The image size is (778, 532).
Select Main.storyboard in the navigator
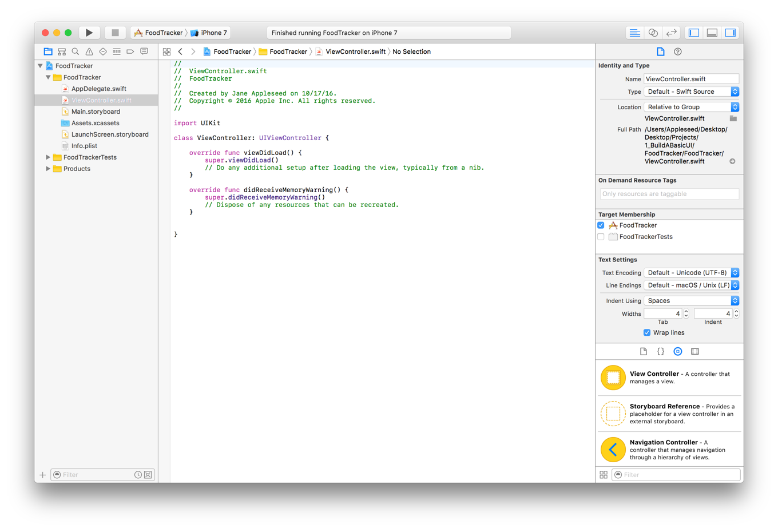click(96, 112)
